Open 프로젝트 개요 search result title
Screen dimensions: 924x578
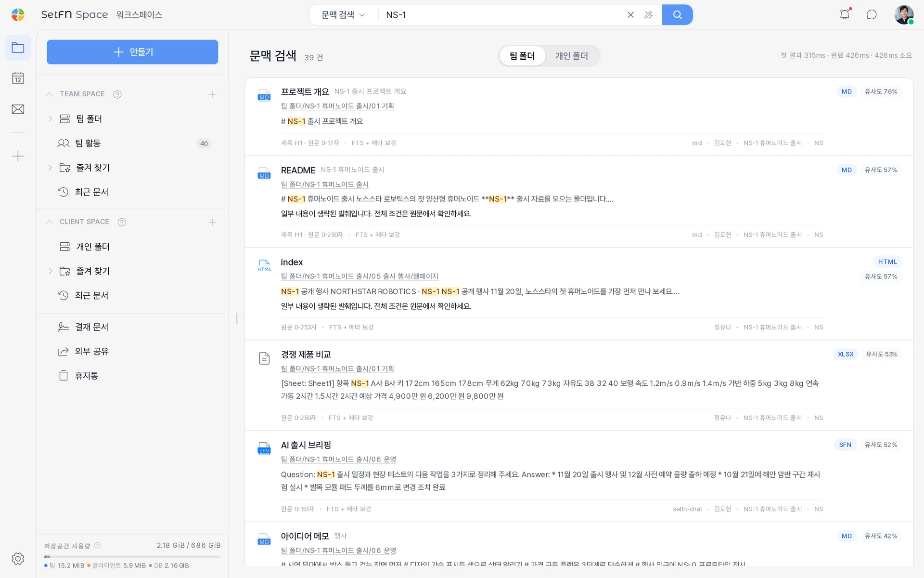[x=305, y=92]
